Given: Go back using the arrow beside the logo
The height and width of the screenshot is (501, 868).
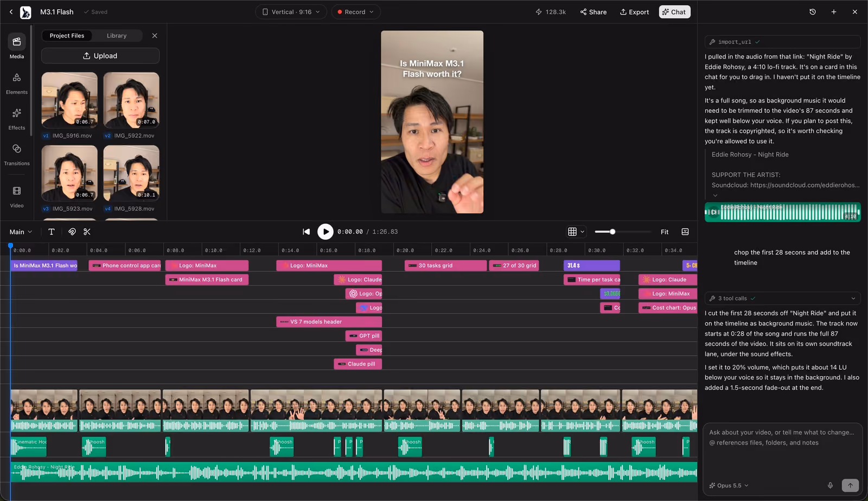Looking at the screenshot, I should point(11,11).
